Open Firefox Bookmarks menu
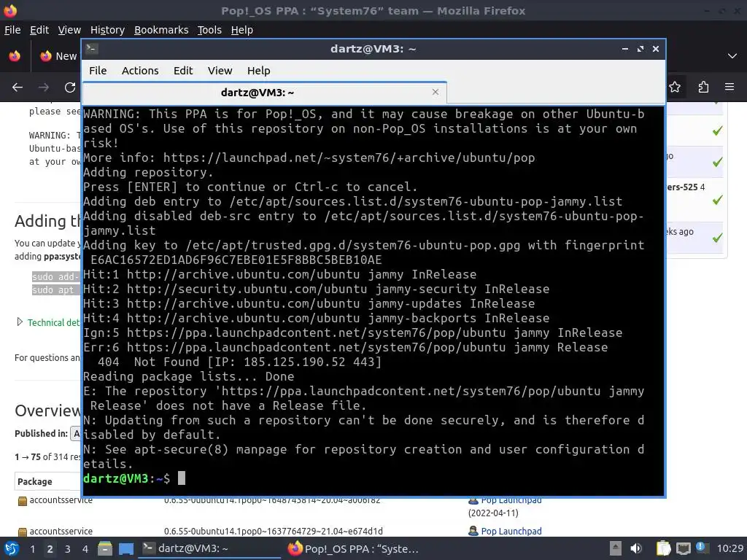 tap(161, 30)
